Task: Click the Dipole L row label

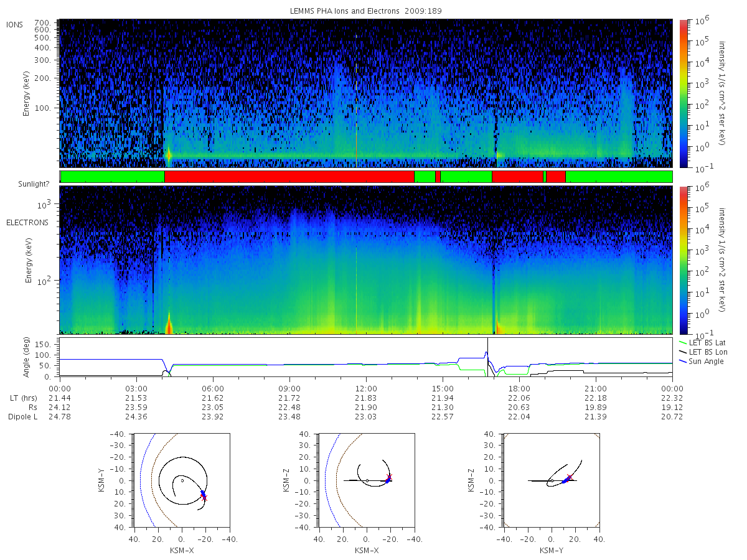Action: [x=23, y=417]
